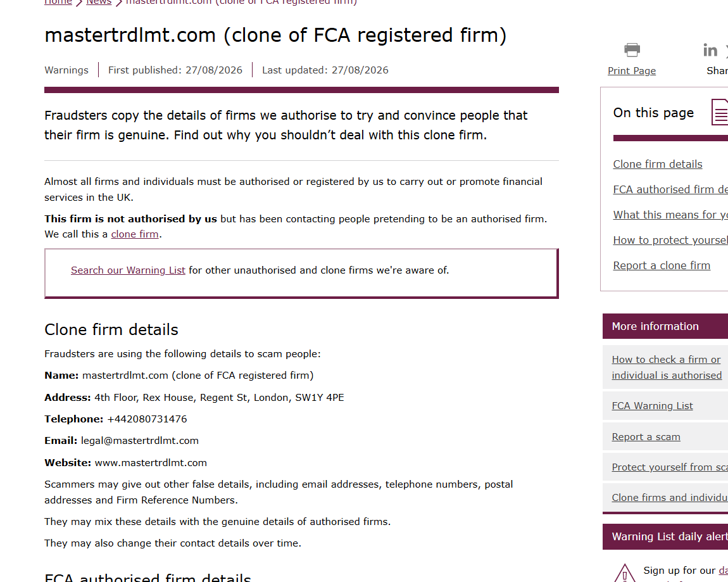Jump to FCA authorised firm details section
The width and height of the screenshot is (728, 582).
670,189
